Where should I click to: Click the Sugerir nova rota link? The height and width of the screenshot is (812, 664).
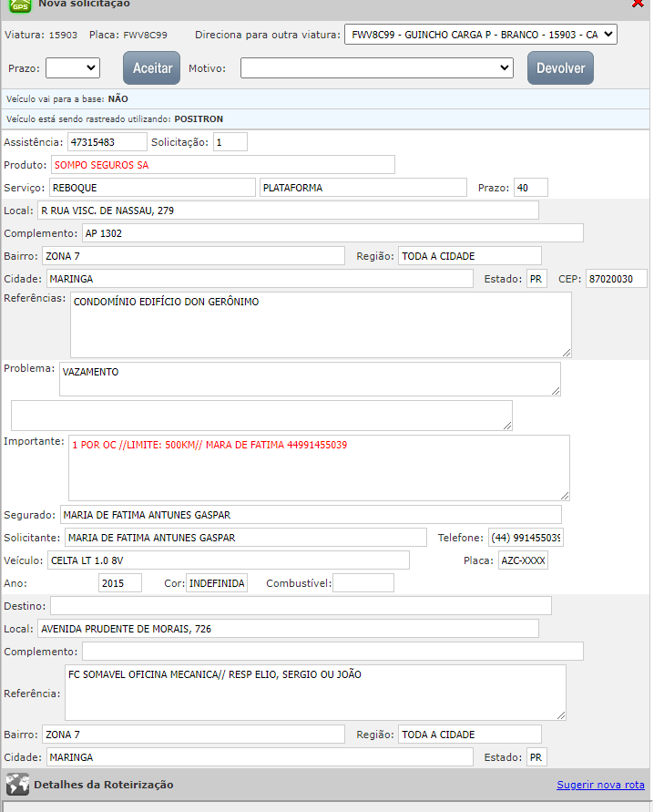click(600, 785)
